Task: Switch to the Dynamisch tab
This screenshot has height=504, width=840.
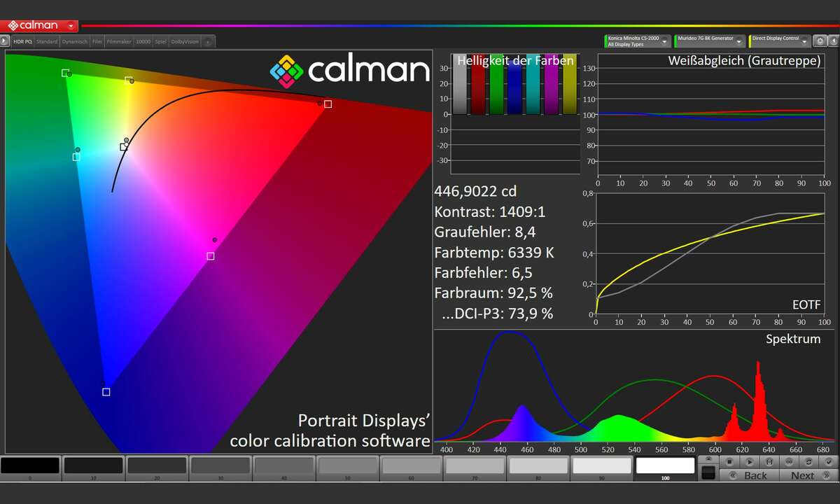Action: [75, 42]
